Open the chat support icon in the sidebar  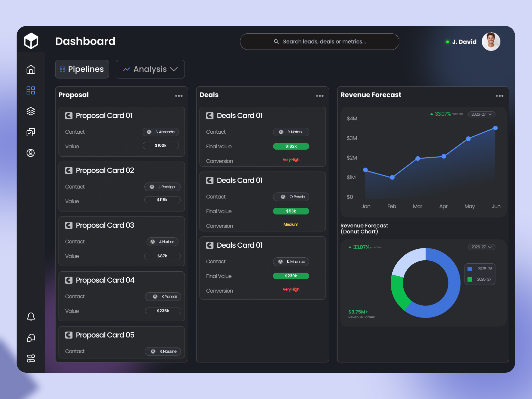click(x=31, y=338)
